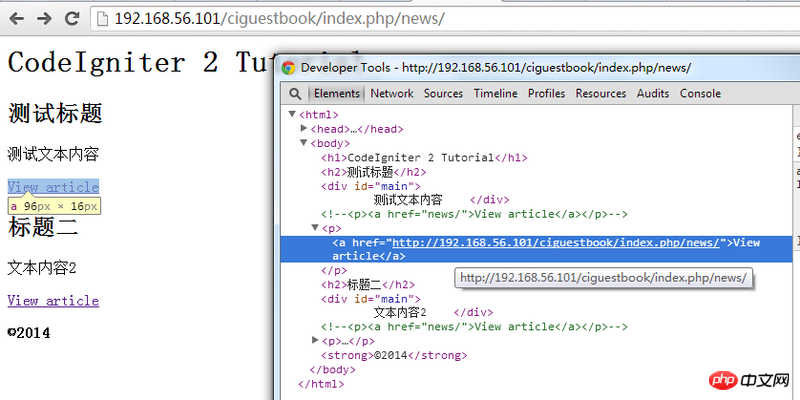Click the DevTools search magnifier icon
This screenshot has height=400, width=800.
tap(295, 94)
